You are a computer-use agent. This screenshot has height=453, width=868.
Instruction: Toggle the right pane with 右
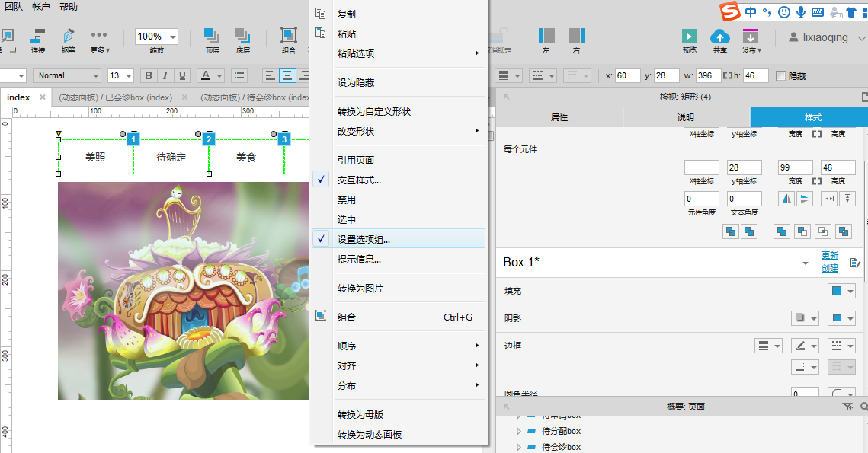tap(577, 40)
